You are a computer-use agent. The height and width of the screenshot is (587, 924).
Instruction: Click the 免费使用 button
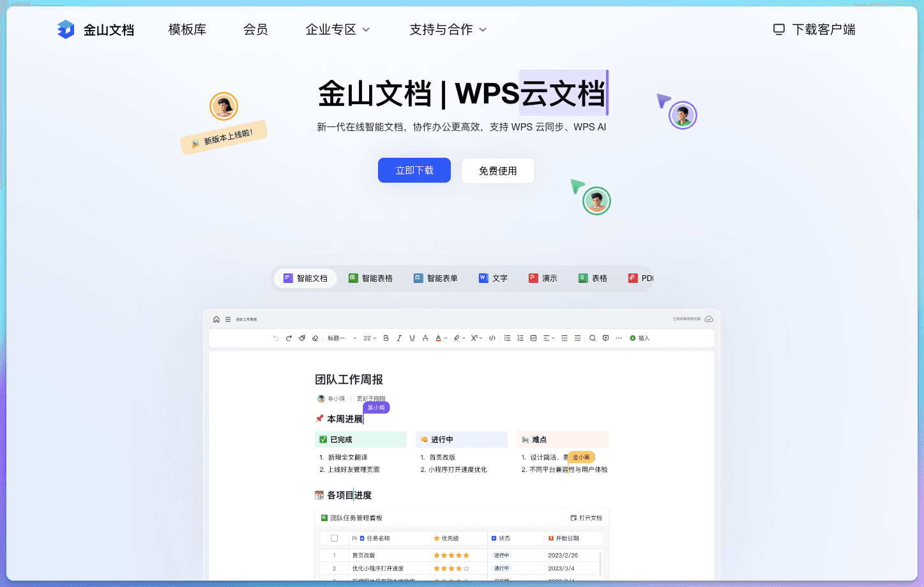click(498, 171)
